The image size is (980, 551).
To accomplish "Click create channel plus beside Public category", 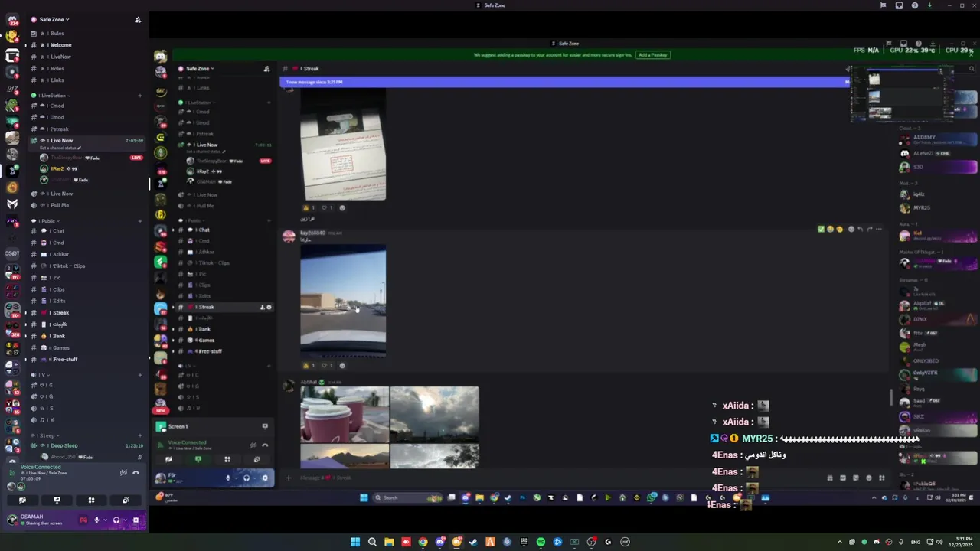I will (x=139, y=221).
